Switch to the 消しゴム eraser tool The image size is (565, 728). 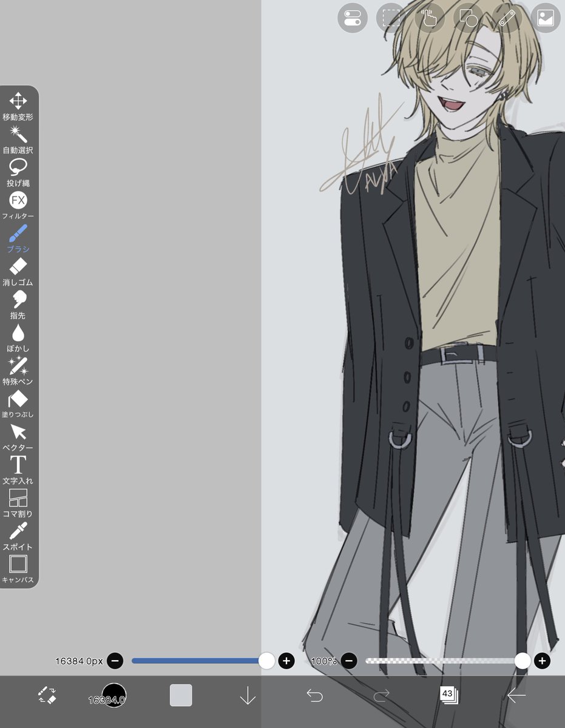18,271
